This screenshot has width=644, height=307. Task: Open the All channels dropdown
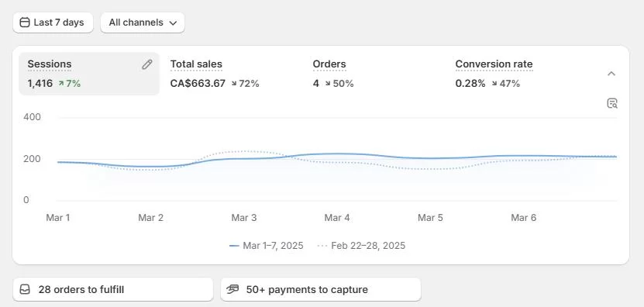click(x=143, y=22)
